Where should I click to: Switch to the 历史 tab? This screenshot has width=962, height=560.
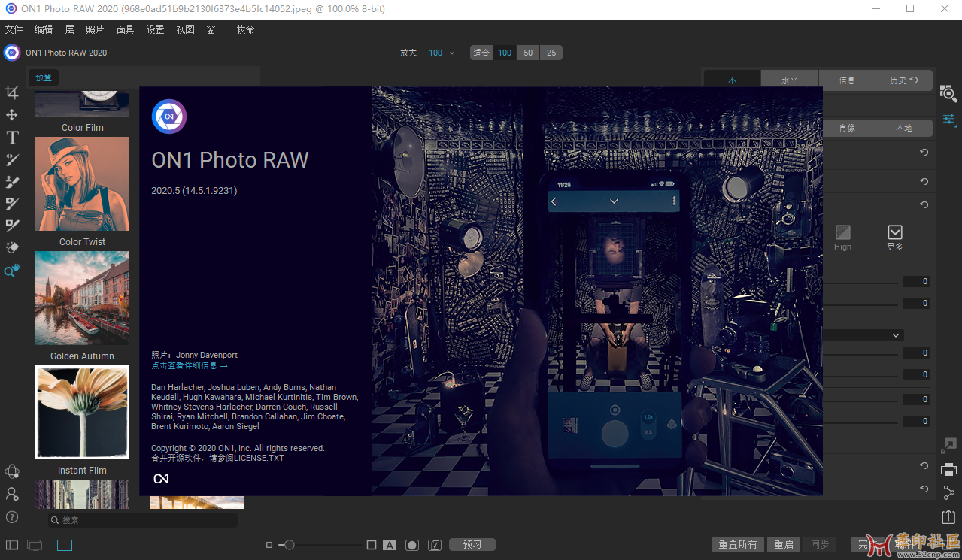click(x=904, y=80)
